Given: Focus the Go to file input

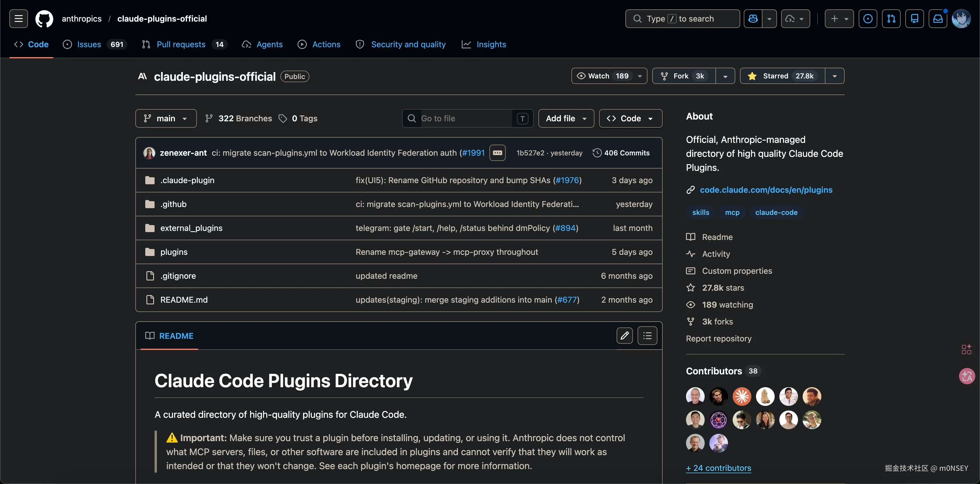Looking at the screenshot, I should (x=468, y=118).
